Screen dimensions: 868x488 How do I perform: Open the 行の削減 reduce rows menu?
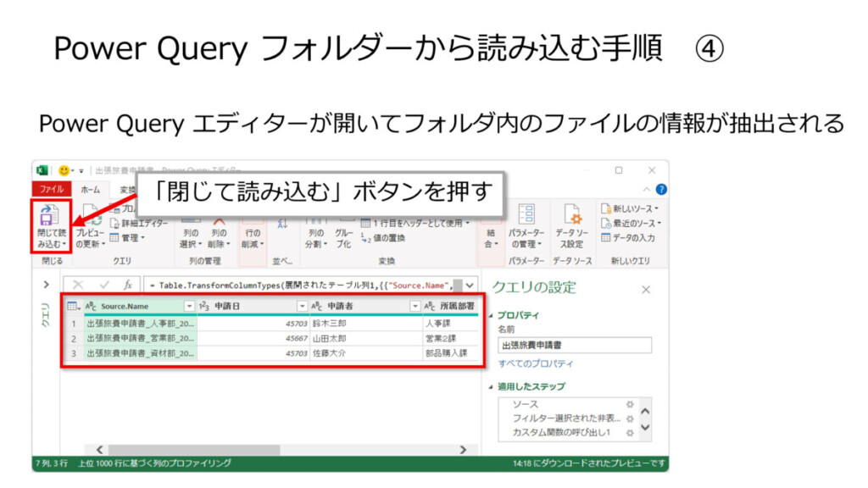point(253,238)
